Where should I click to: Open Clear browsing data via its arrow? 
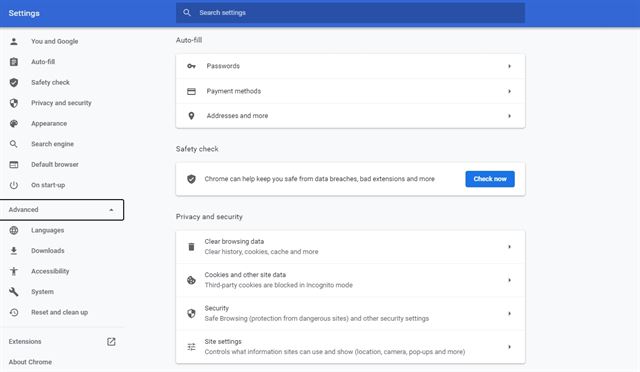pyautogui.click(x=509, y=247)
